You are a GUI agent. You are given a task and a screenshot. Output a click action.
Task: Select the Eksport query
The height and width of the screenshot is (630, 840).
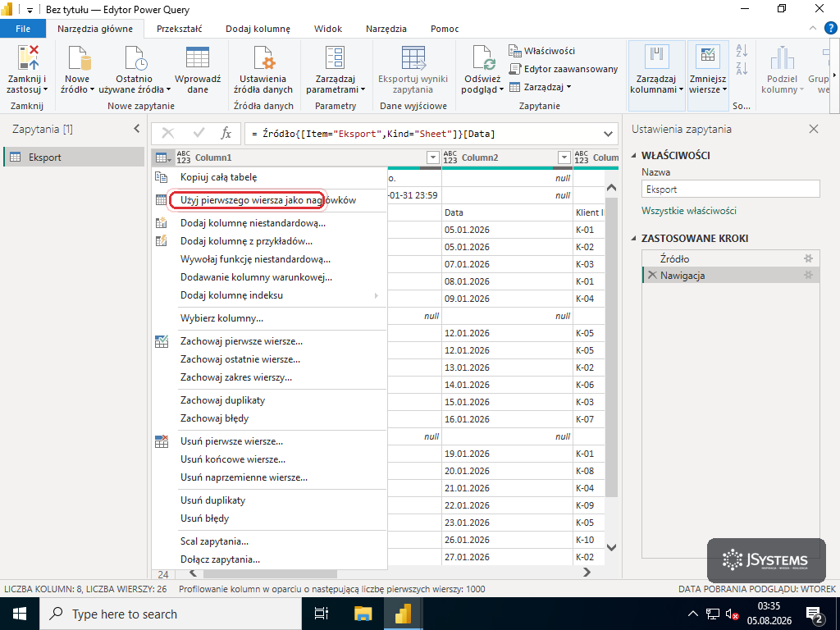[x=74, y=157]
